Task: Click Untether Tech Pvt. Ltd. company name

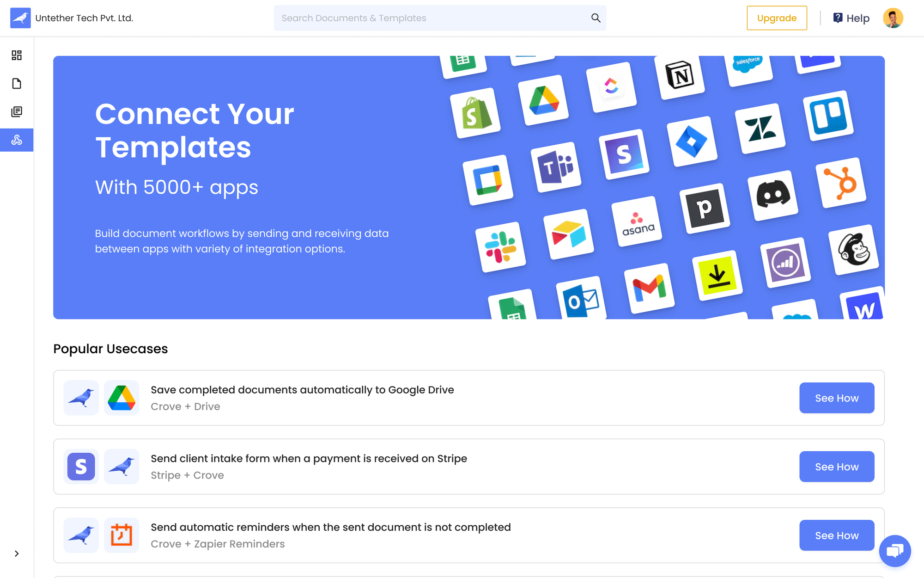Action: [85, 18]
